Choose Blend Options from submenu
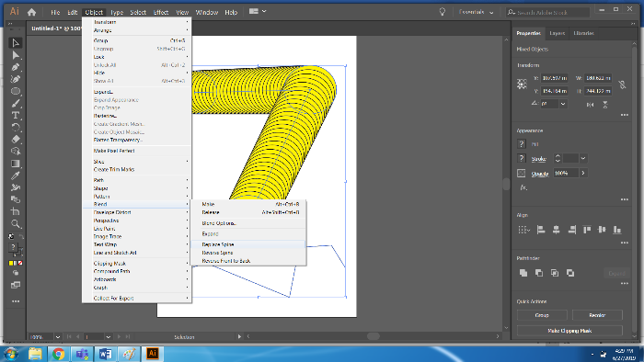The height and width of the screenshot is (362, 644). [248, 223]
